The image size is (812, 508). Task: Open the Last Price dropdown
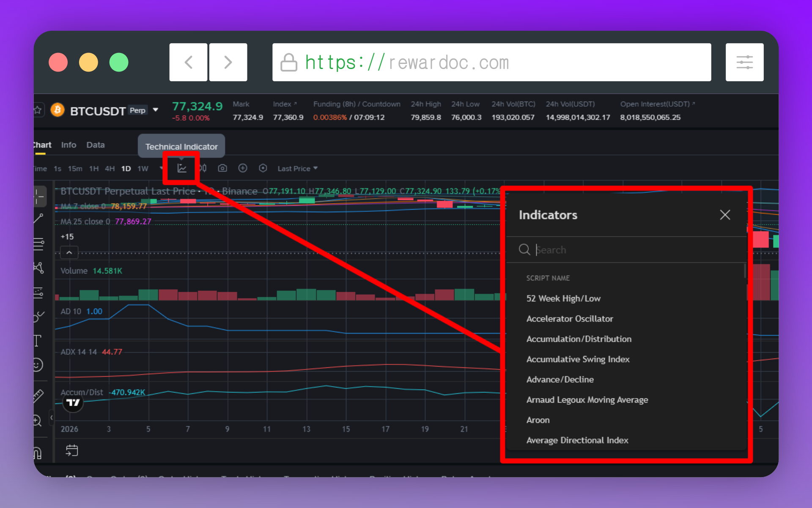pos(297,168)
